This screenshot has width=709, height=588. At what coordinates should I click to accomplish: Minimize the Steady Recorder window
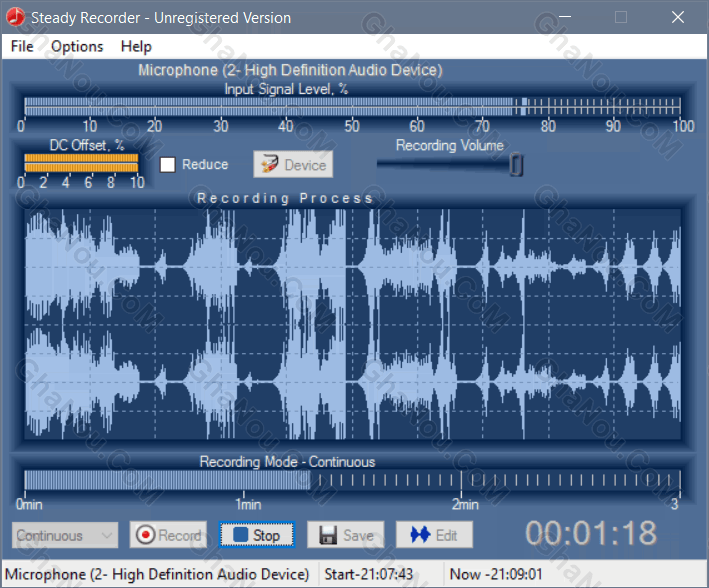click(x=565, y=17)
